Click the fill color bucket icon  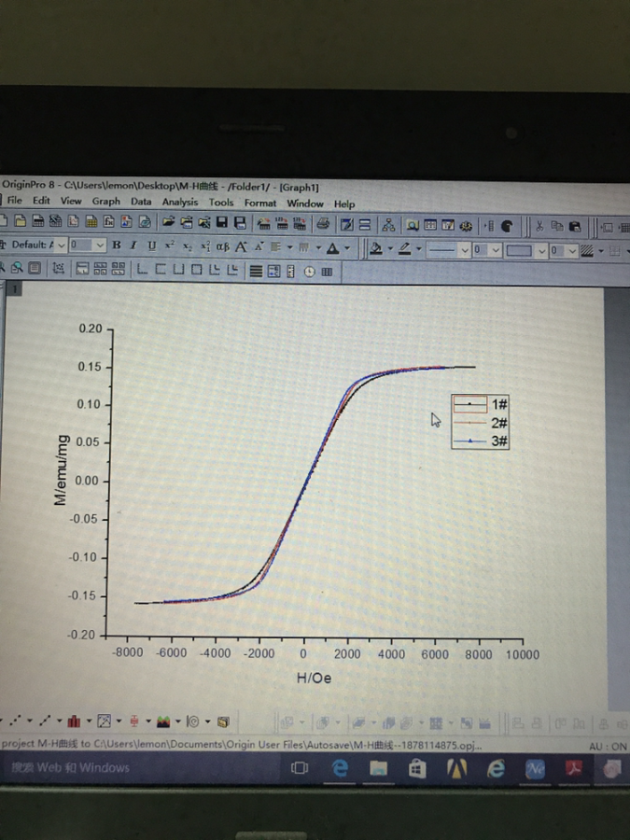(x=376, y=248)
